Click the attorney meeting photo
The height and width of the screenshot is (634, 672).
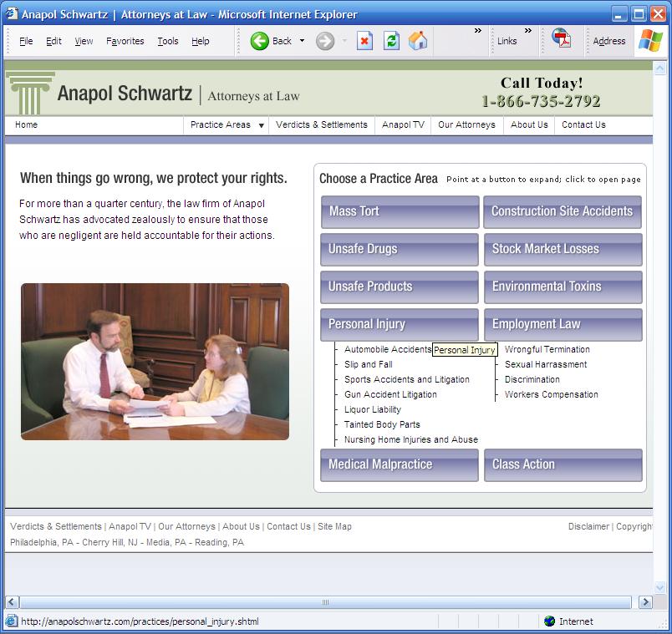click(x=155, y=362)
